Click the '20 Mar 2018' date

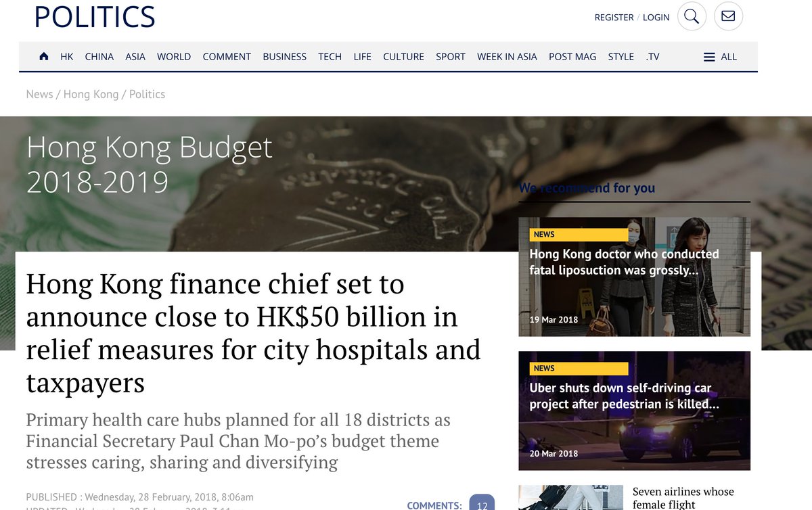(x=554, y=453)
